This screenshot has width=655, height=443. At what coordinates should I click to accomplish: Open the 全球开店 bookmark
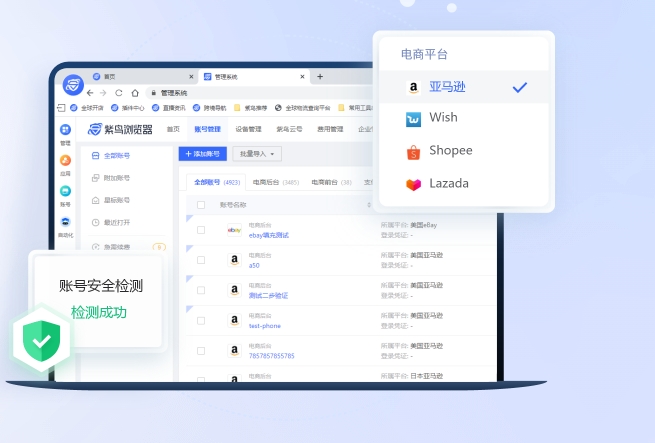click(86, 108)
